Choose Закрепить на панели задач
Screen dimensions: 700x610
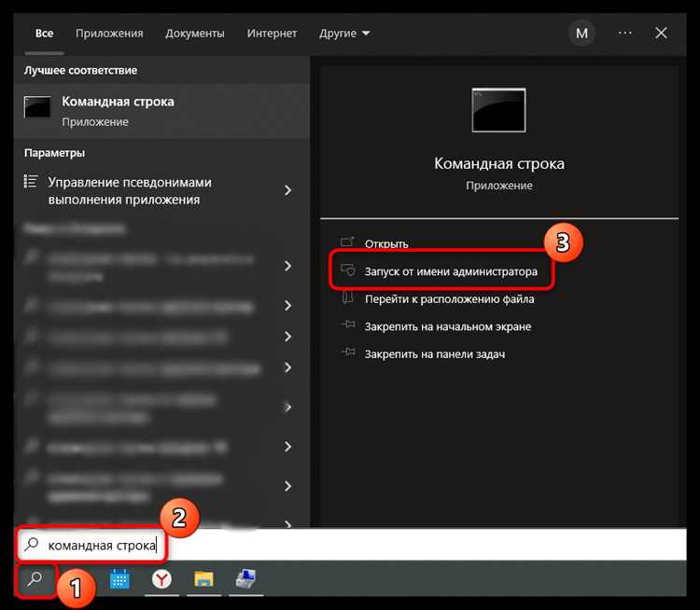coord(435,354)
